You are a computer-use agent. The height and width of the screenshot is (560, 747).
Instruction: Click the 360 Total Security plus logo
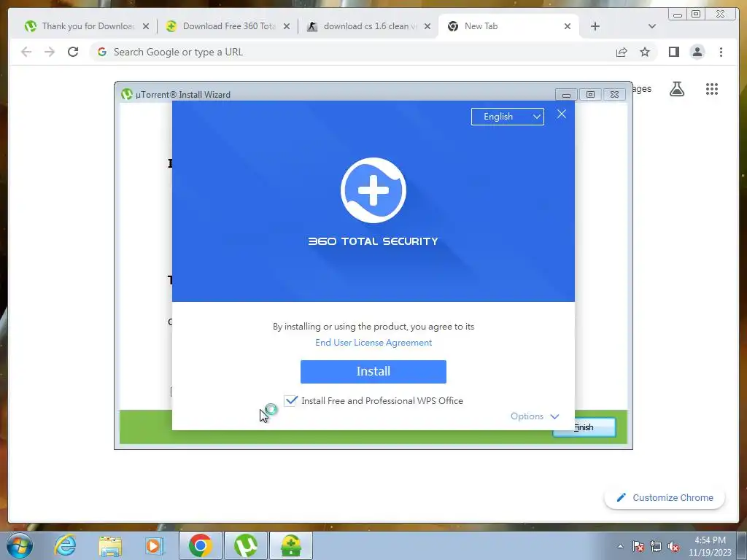pos(373,190)
